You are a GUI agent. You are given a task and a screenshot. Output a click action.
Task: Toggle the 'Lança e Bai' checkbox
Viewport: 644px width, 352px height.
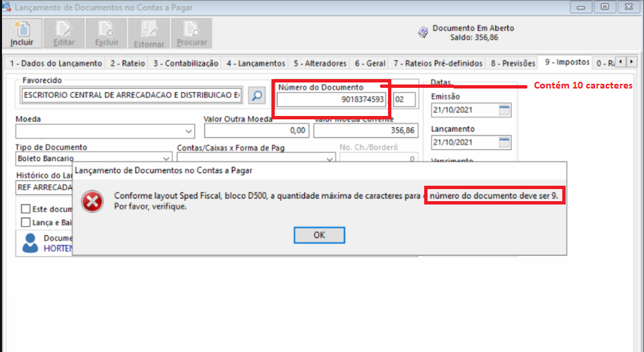pyautogui.click(x=25, y=222)
